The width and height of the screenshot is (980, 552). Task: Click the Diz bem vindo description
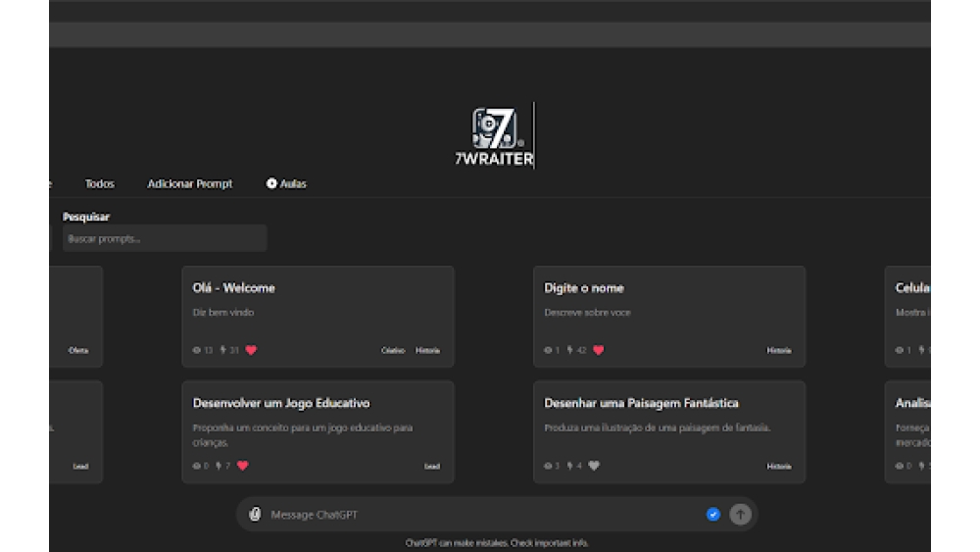223,313
